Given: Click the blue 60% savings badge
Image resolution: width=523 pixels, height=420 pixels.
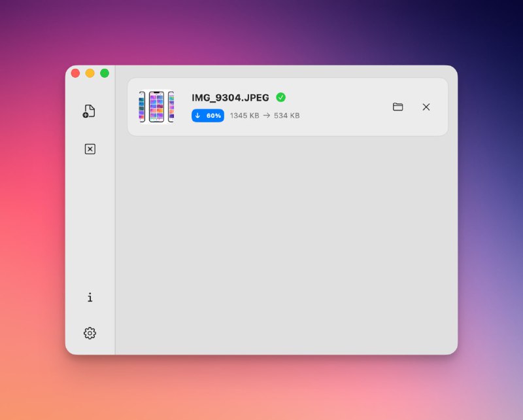Looking at the screenshot, I should point(207,115).
